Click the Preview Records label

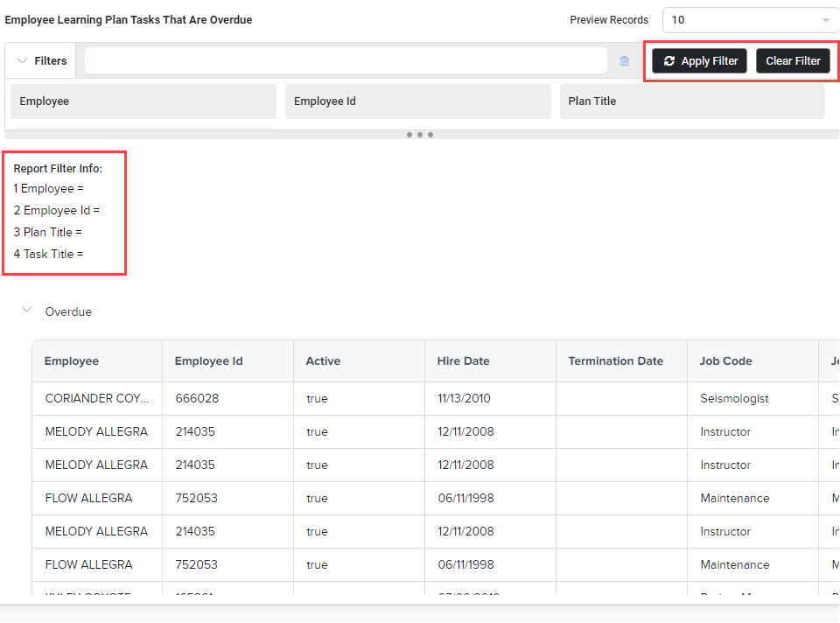(609, 20)
